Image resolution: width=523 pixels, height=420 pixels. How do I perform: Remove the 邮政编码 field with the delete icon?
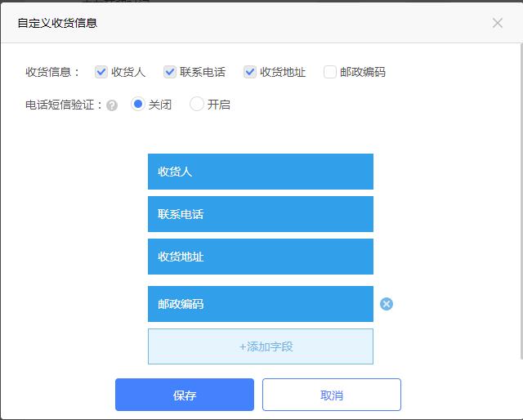point(387,304)
